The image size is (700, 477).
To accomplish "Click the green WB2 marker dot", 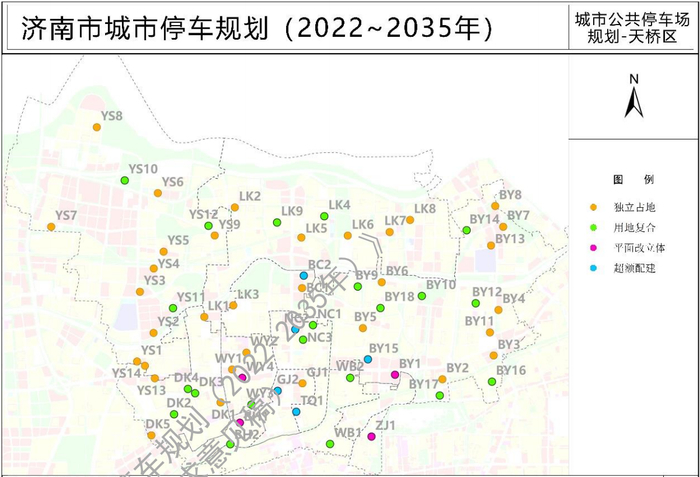I will coord(350,378).
